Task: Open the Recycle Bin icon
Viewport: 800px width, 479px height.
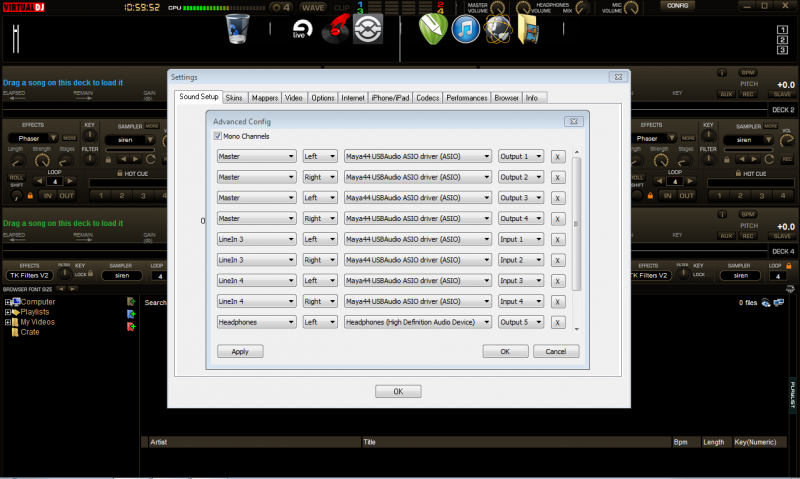Action: (x=237, y=29)
